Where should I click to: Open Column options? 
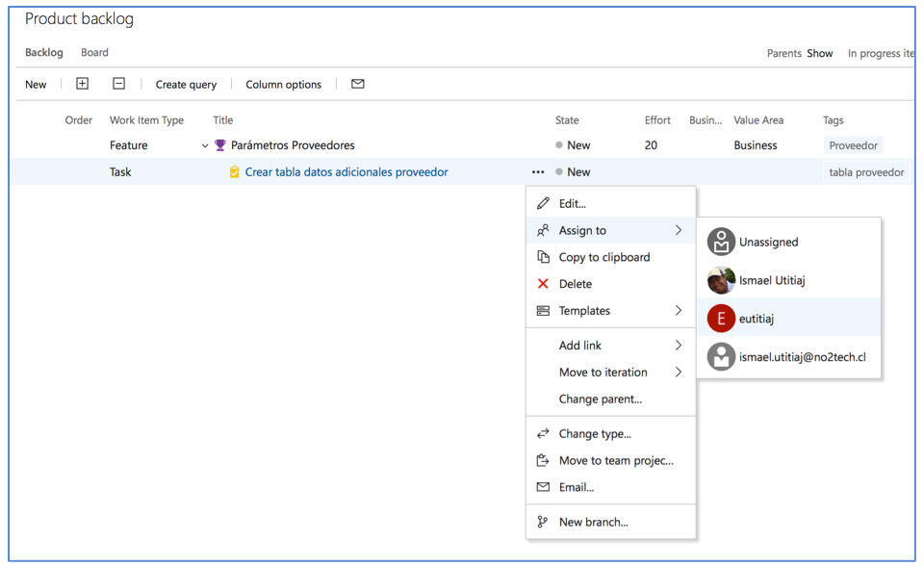[x=283, y=85]
